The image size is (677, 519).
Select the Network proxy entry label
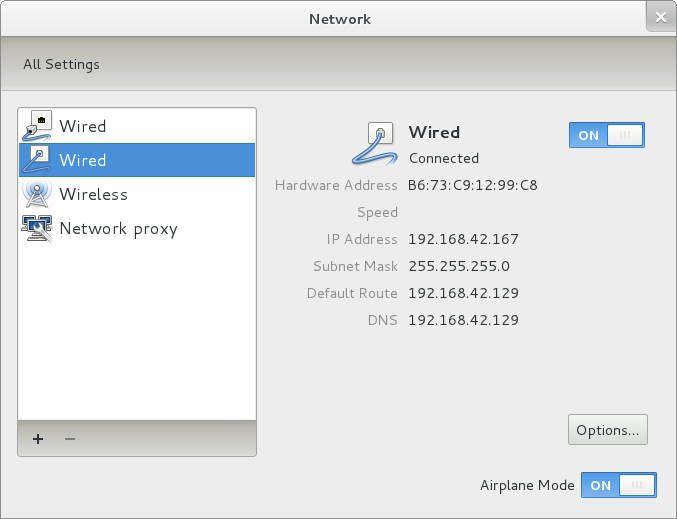coord(118,228)
